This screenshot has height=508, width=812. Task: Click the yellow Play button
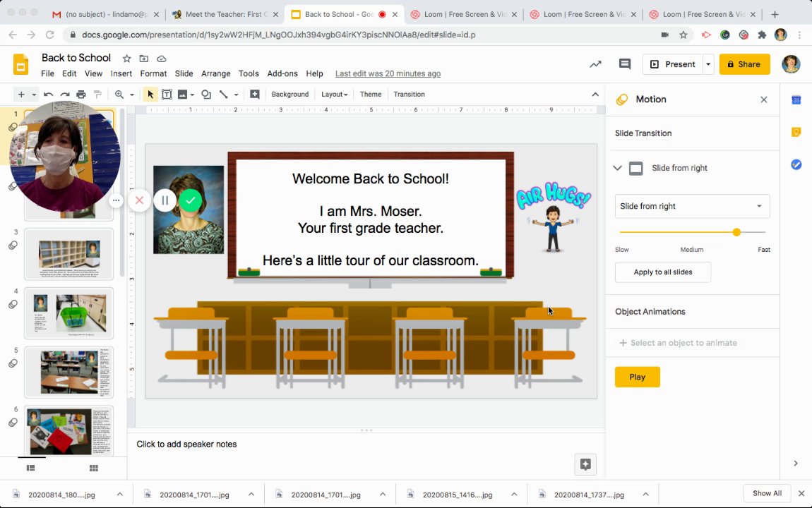click(x=638, y=377)
